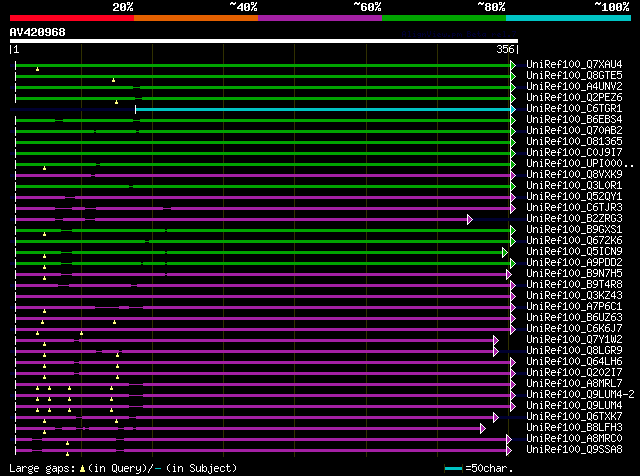Select the UniRef100_Q9LUM4-2 label
The image size is (640, 476).
coord(580,395)
